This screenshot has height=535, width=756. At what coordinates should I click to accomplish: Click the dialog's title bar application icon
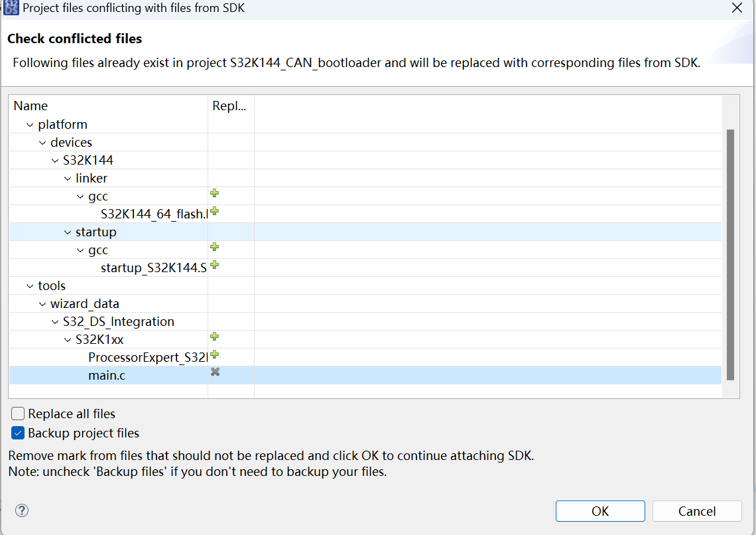11,8
